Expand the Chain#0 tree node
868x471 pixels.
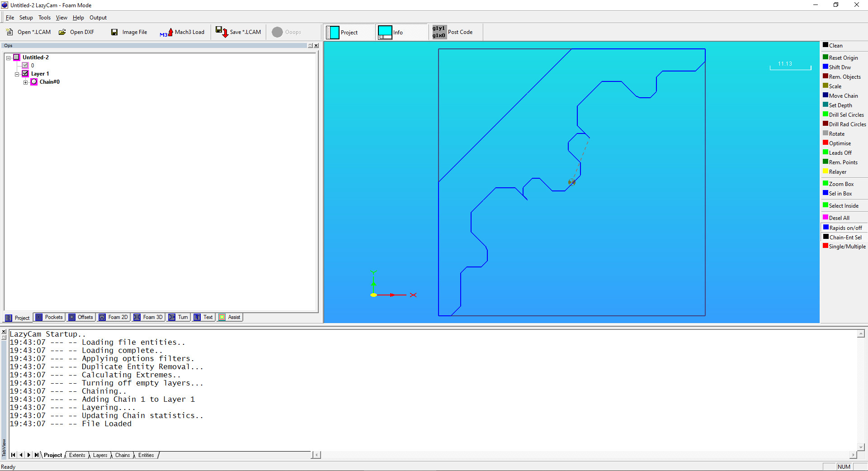point(26,82)
